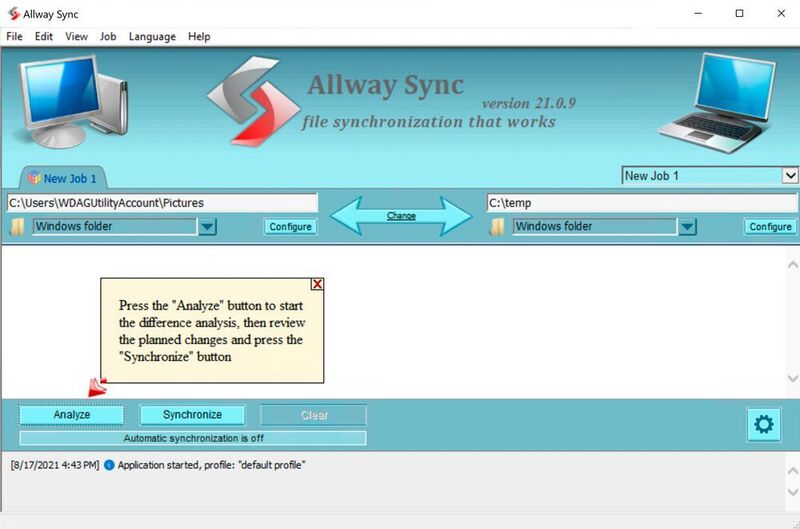
Task: Click the Allway Sync logo in banner
Action: pyautogui.click(x=254, y=100)
